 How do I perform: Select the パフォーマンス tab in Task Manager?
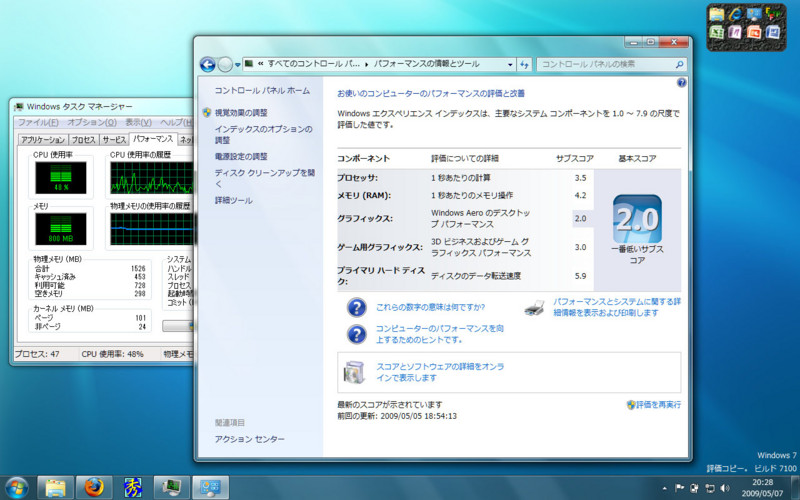[153, 139]
